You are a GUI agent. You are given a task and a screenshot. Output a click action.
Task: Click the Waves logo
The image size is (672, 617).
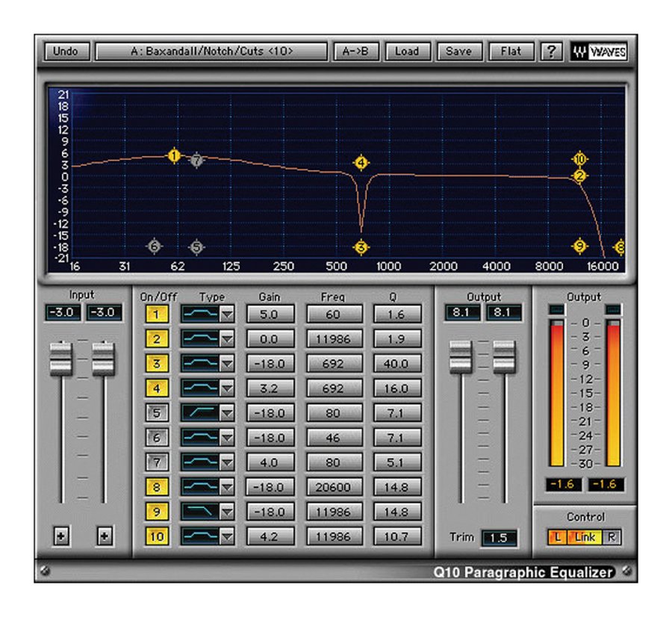(x=600, y=52)
